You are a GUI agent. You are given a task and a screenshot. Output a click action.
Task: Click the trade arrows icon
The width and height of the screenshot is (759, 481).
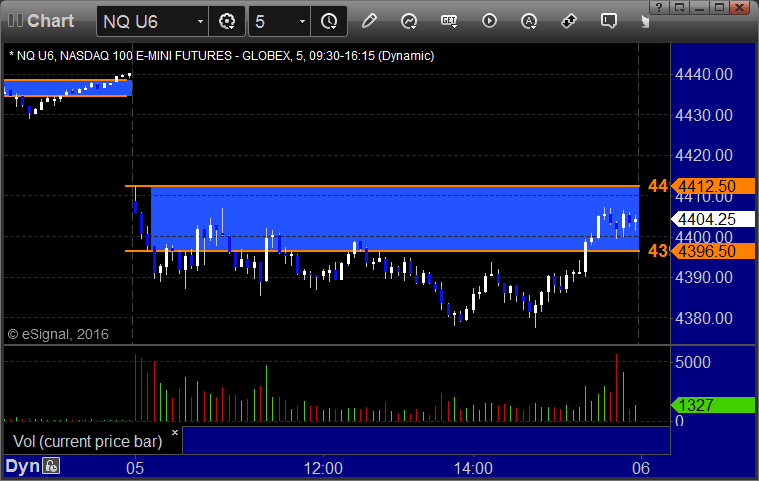pyautogui.click(x=569, y=21)
